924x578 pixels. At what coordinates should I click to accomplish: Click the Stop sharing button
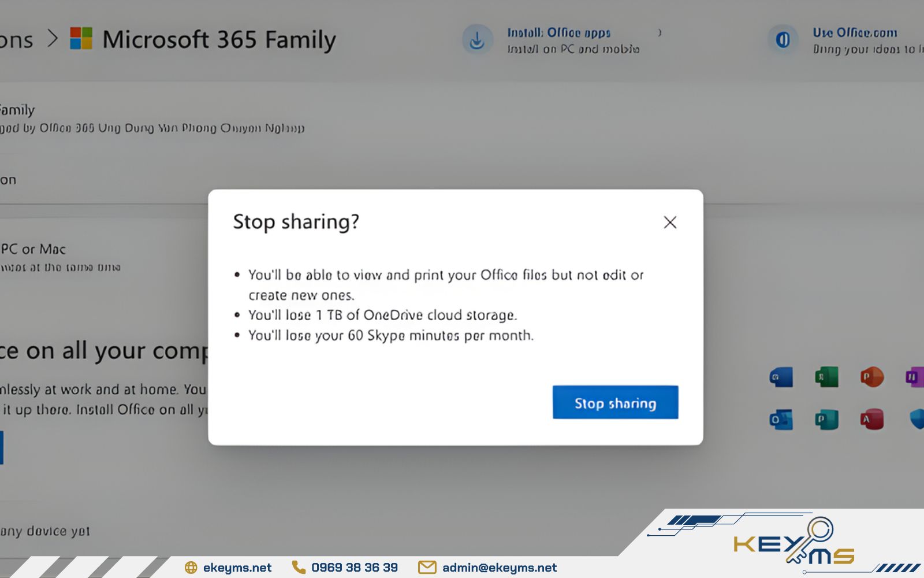point(615,403)
